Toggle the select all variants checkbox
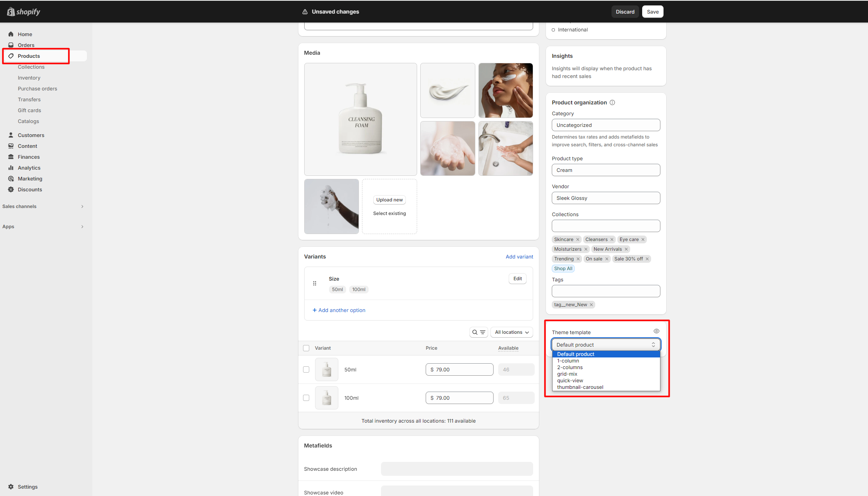 point(306,348)
